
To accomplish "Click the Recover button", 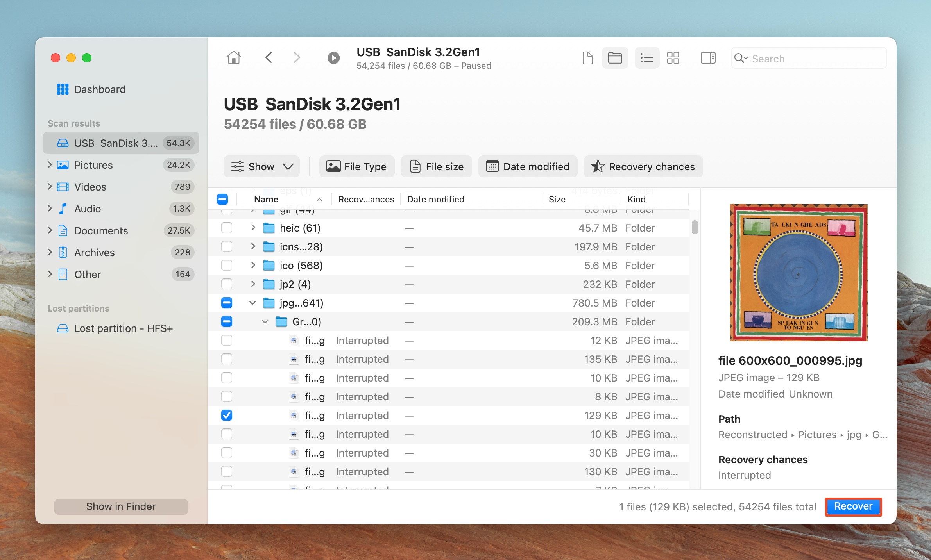I will pos(854,507).
